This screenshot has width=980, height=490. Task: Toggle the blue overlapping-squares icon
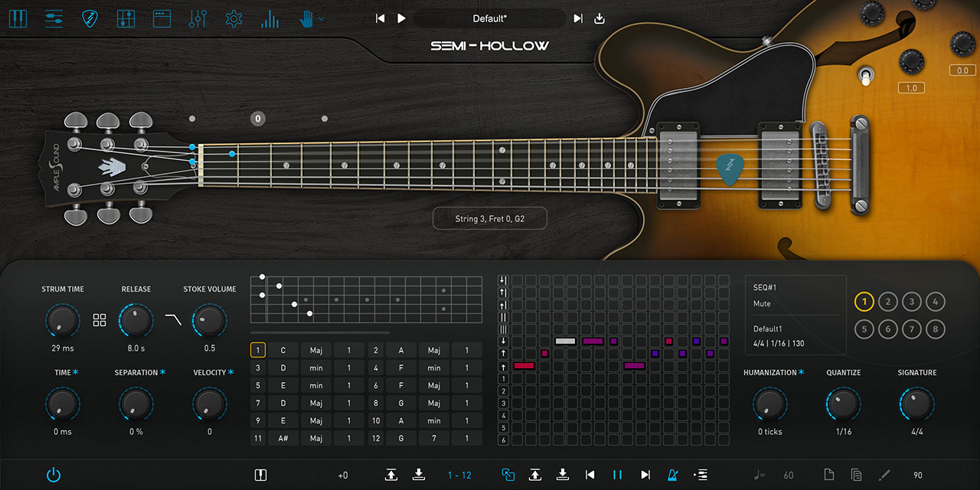click(x=508, y=475)
